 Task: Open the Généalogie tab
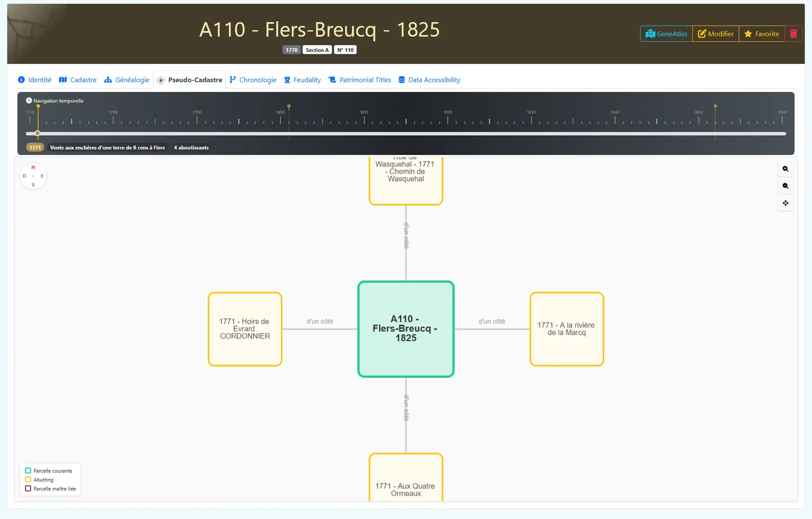point(127,80)
